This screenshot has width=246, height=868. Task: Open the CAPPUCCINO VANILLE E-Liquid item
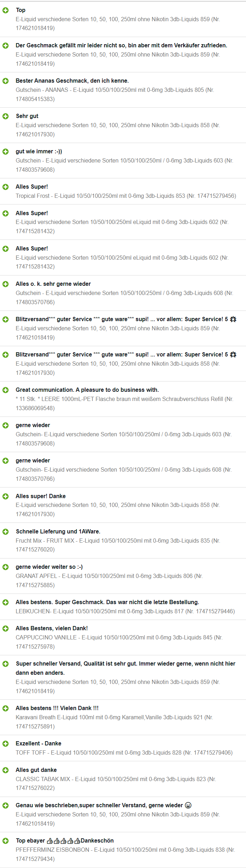point(119,642)
